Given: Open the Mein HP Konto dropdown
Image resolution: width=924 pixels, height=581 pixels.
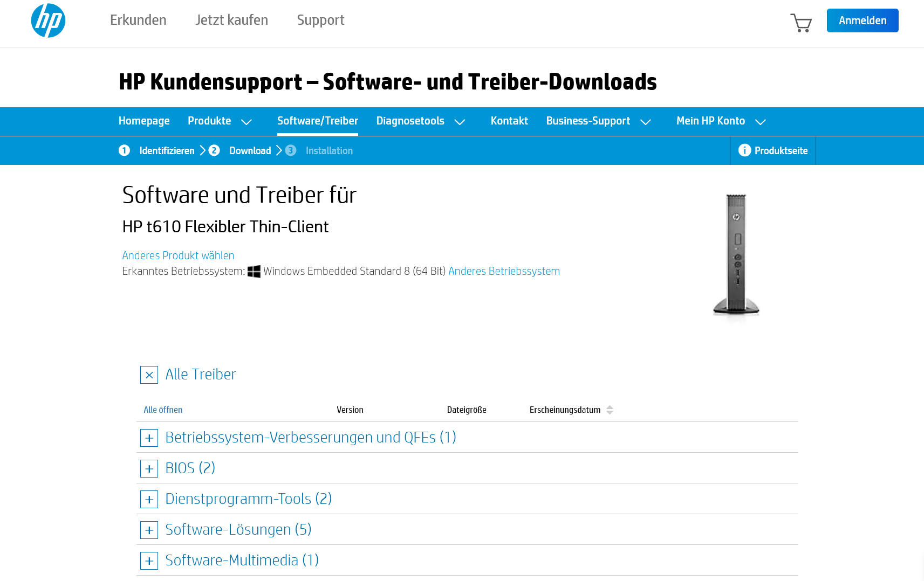Looking at the screenshot, I should coord(721,121).
